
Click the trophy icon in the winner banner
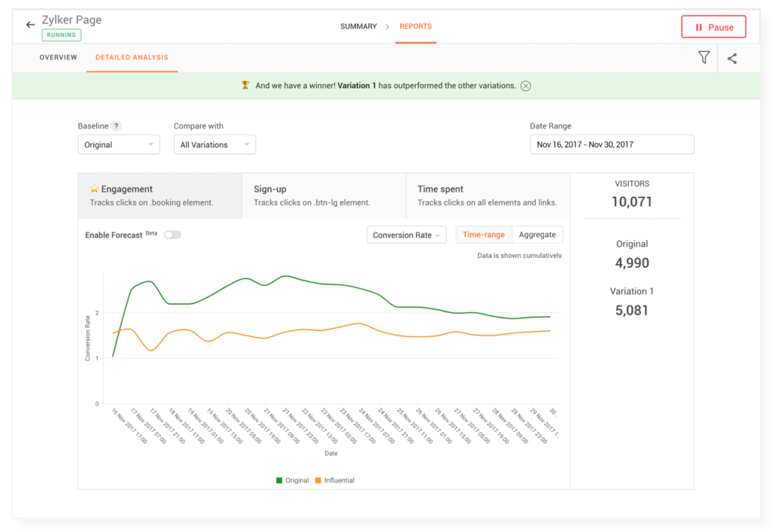click(x=245, y=85)
